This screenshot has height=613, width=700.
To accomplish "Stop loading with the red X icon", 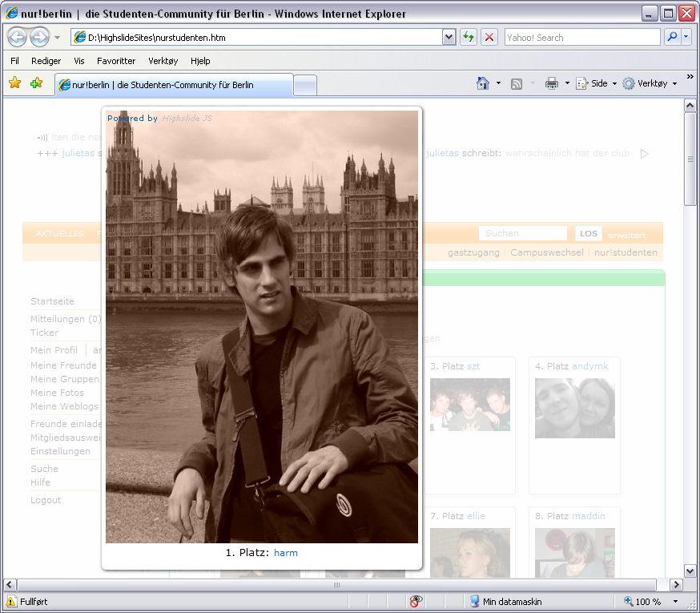I will click(x=489, y=37).
